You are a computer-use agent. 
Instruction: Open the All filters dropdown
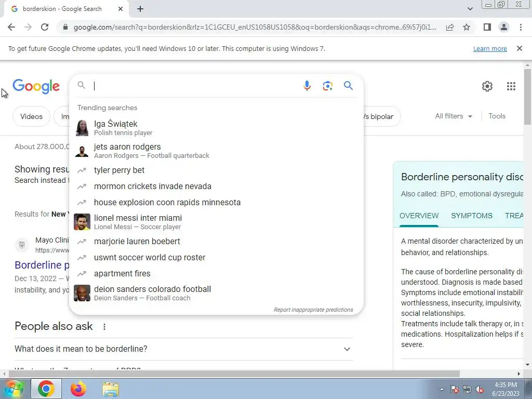(454, 116)
